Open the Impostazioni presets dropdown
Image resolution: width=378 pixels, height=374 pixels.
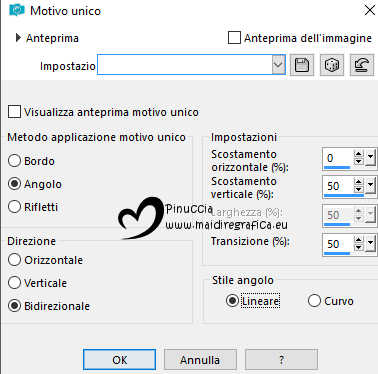[278, 64]
